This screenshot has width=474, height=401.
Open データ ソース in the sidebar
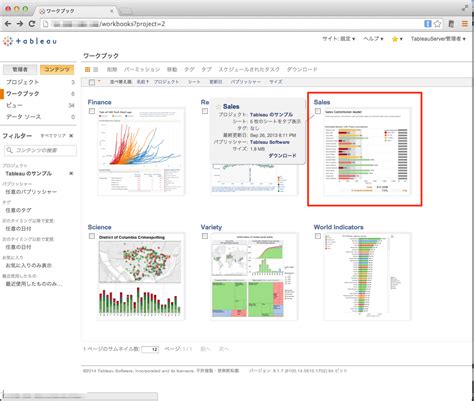(x=23, y=117)
